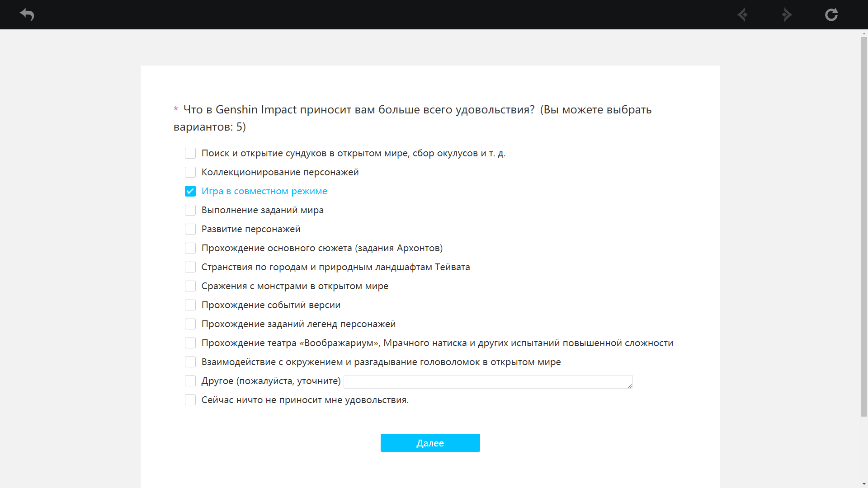868x488 pixels.
Task: Check "Сражения с монстрами в открытом мире"
Action: click(190, 286)
